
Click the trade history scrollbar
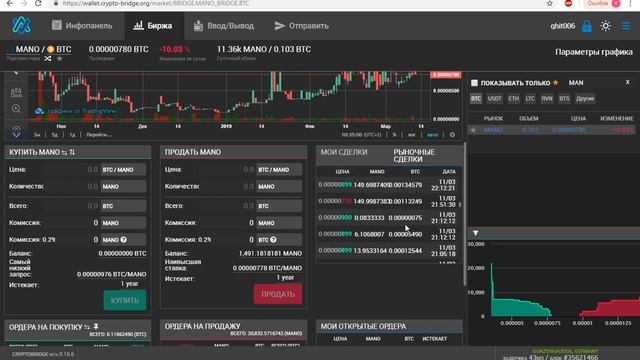[460, 204]
